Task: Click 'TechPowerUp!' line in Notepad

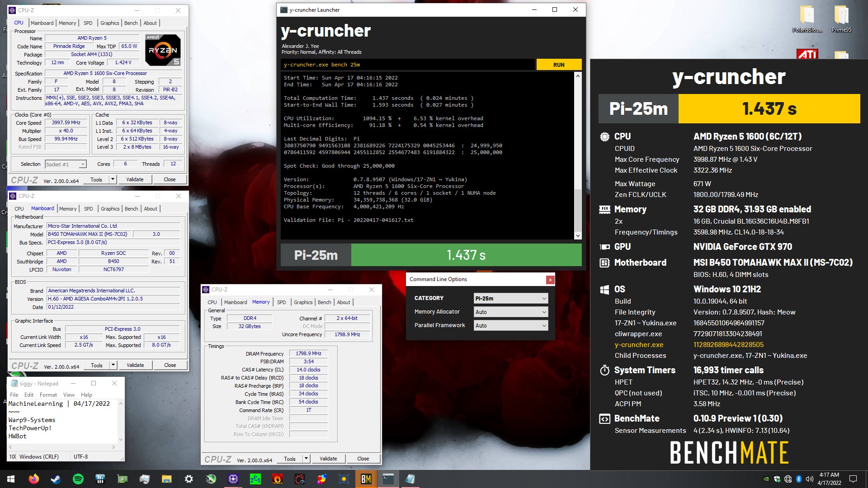Action: (x=30, y=428)
